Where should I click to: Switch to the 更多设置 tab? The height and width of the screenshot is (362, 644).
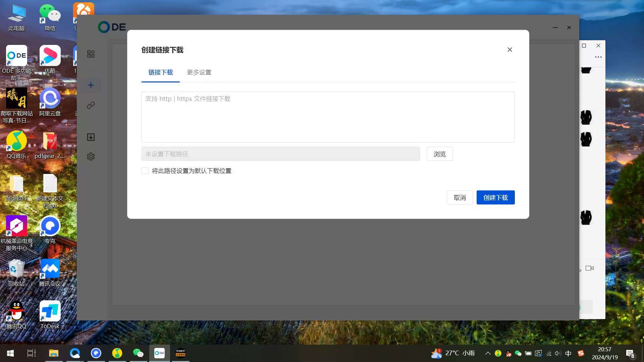pyautogui.click(x=199, y=72)
